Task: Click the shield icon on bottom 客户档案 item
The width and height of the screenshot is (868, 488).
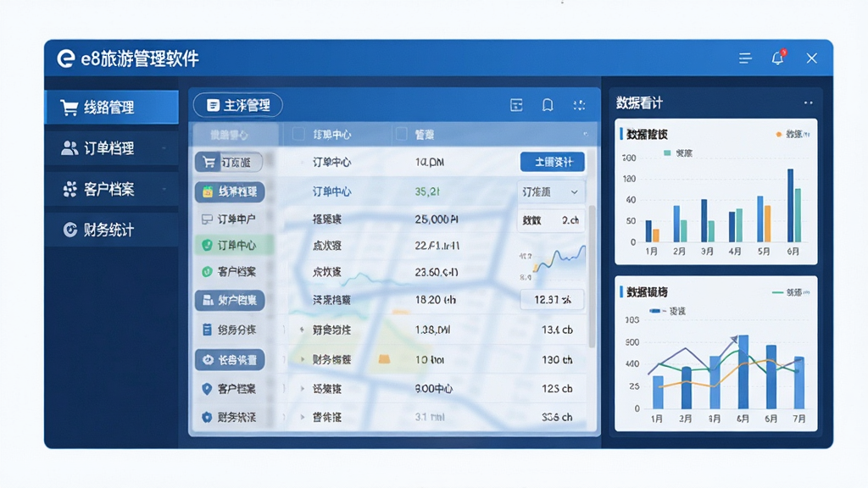Action: coord(207,389)
